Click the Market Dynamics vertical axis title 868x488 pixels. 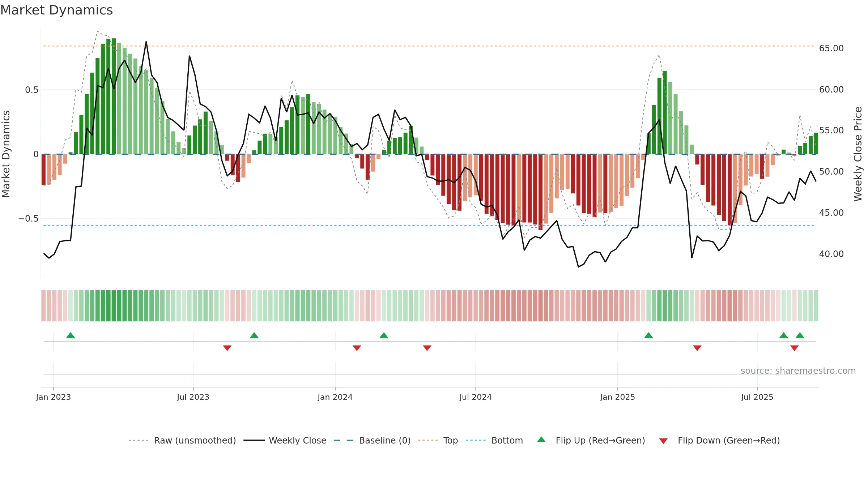[x=6, y=154]
